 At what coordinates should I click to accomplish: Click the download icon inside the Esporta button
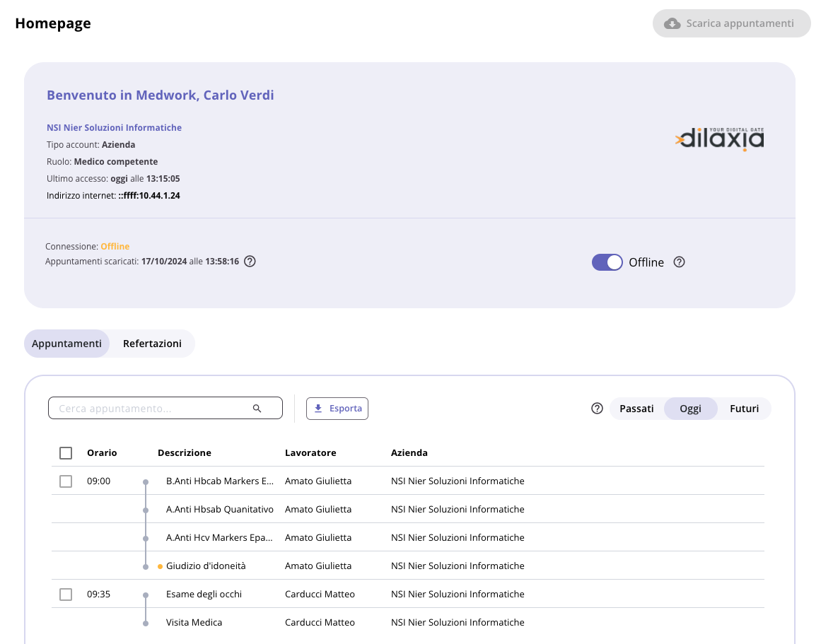coord(319,408)
